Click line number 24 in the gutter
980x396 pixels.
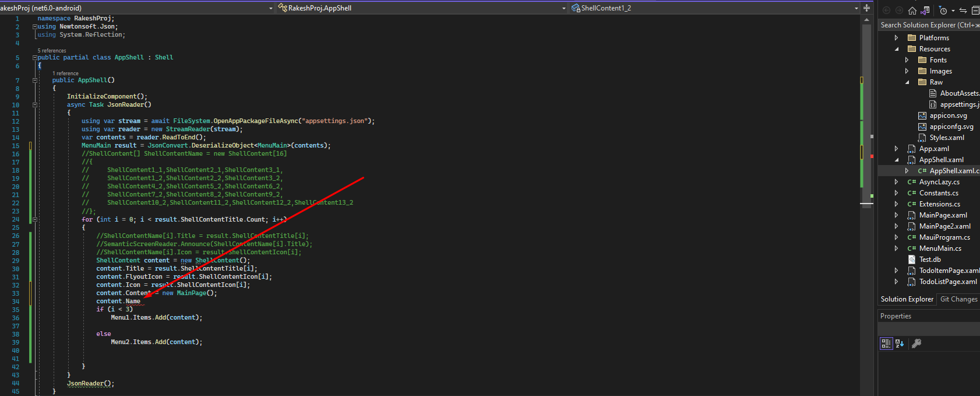tap(16, 220)
